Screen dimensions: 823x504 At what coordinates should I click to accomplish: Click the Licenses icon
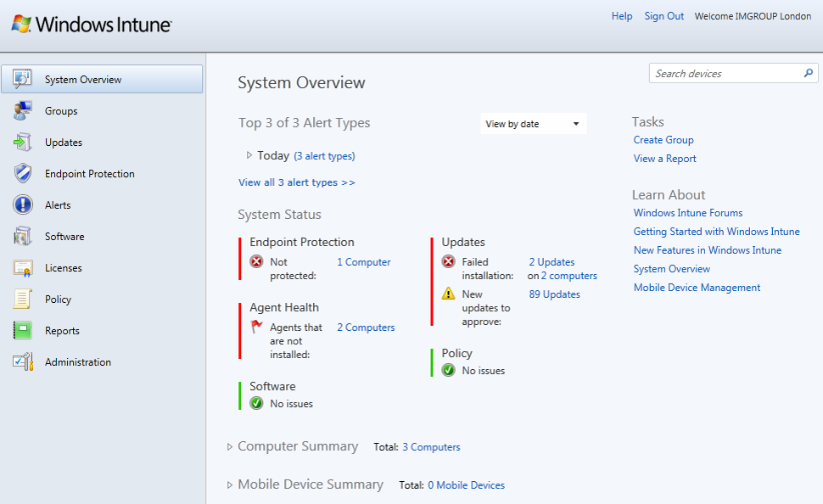[23, 267]
